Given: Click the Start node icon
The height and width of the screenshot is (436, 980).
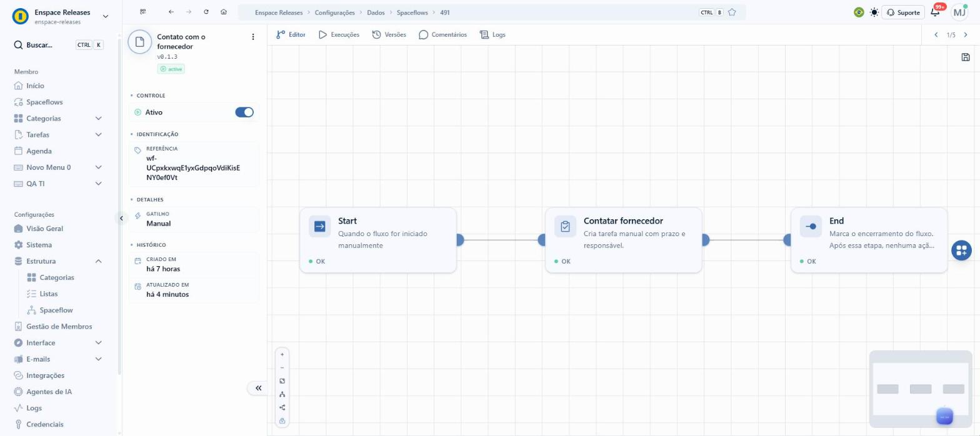Looking at the screenshot, I should coord(320,226).
